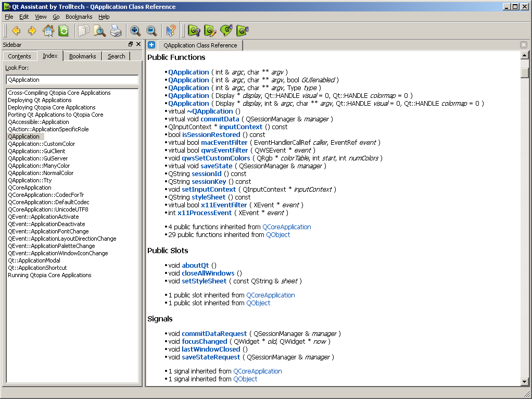Open the Help menu

(x=104, y=17)
